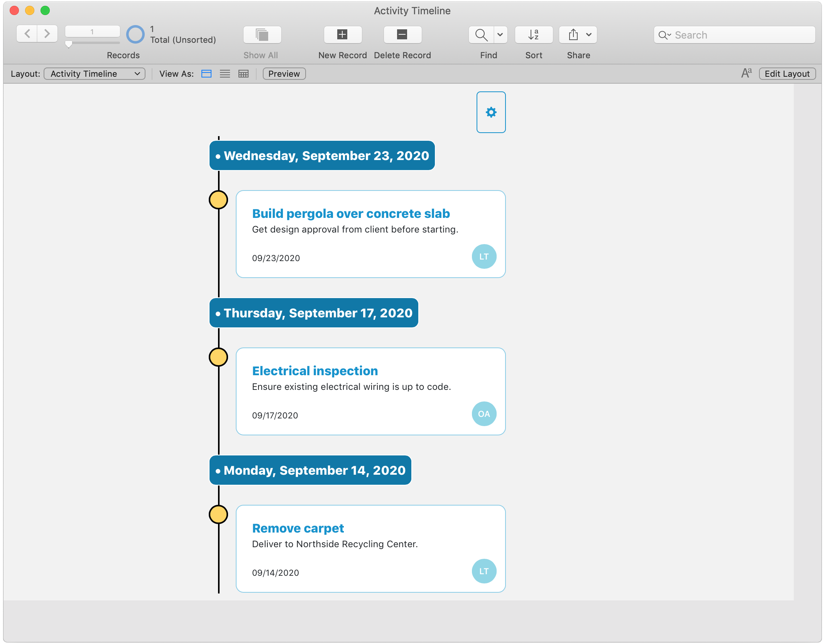Click 'Get design approval from client' note

355,229
